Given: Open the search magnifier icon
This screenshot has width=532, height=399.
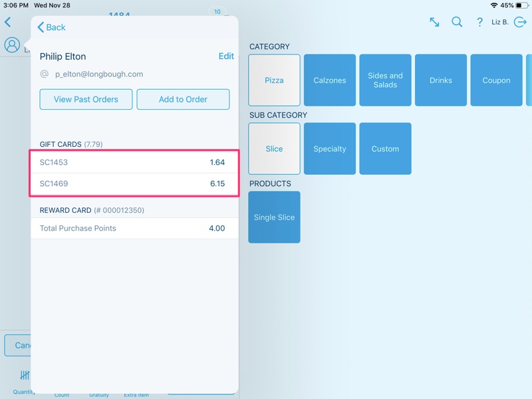Looking at the screenshot, I should [457, 22].
